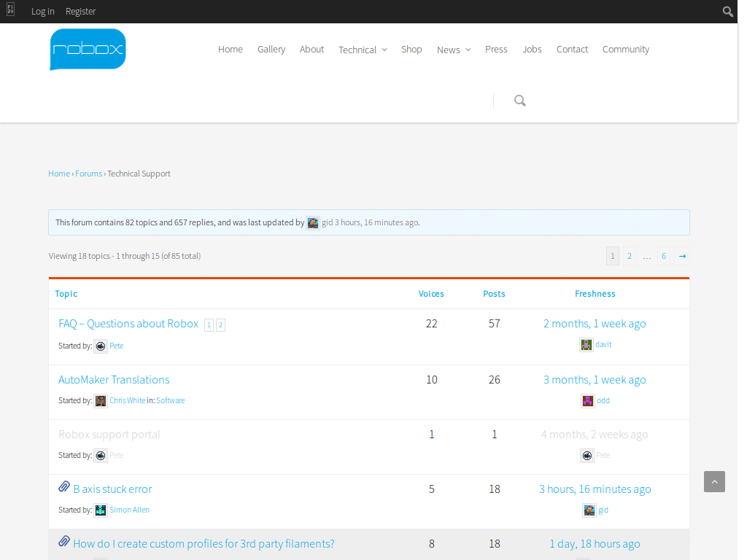Open Simon Allen's profile link
747x560 pixels.
point(129,510)
